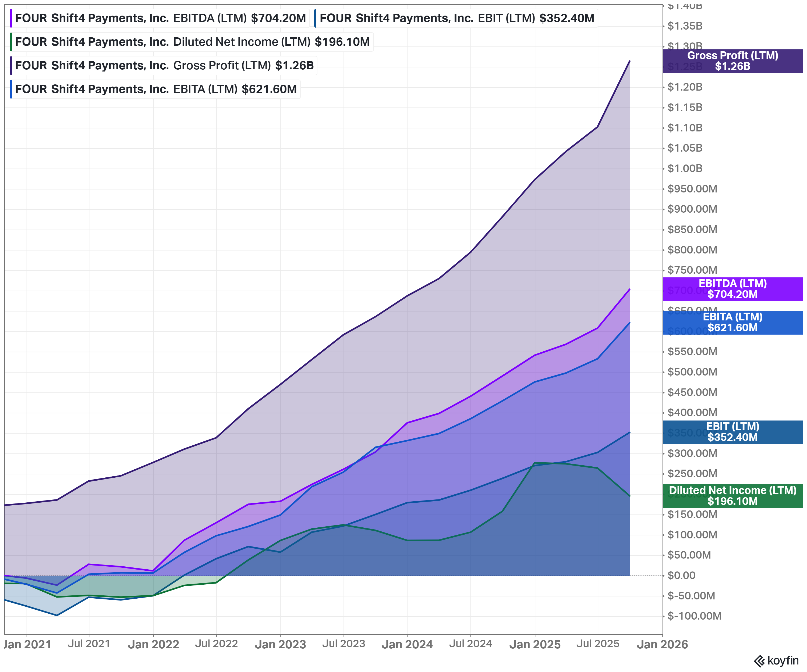Click the Jul 2024 time axis label
Image resolution: width=807 pixels, height=672 pixels.
click(471, 644)
